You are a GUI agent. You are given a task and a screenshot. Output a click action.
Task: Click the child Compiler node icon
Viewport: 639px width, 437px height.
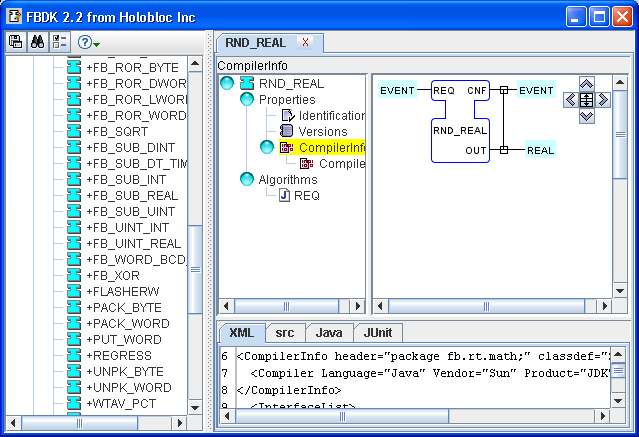306,163
